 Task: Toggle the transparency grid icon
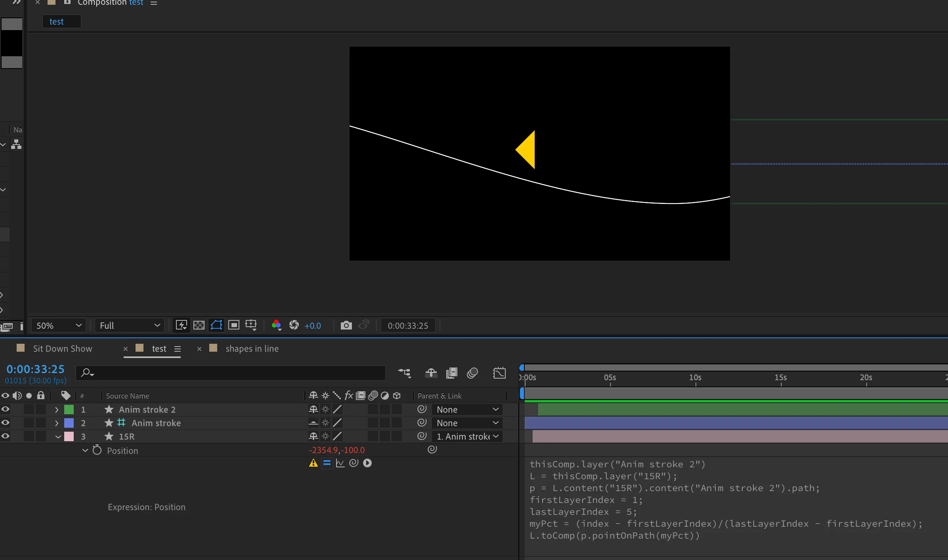pos(199,326)
